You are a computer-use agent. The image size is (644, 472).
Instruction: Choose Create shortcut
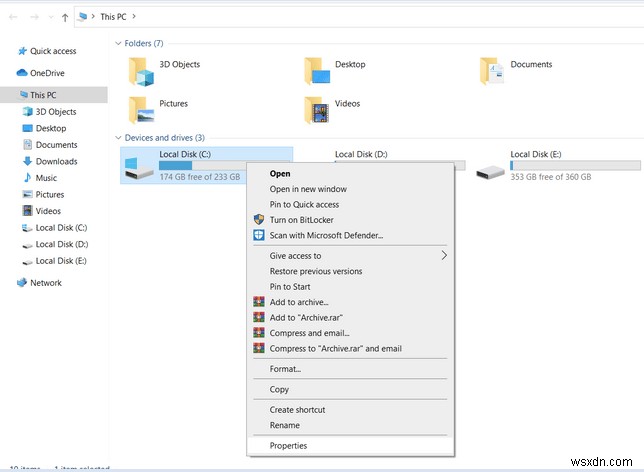pos(350,410)
